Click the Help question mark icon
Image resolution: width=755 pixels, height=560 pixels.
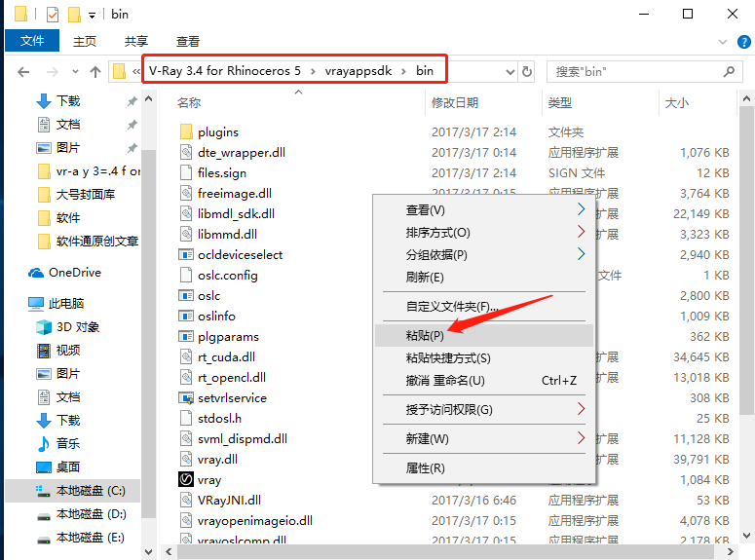click(x=744, y=42)
